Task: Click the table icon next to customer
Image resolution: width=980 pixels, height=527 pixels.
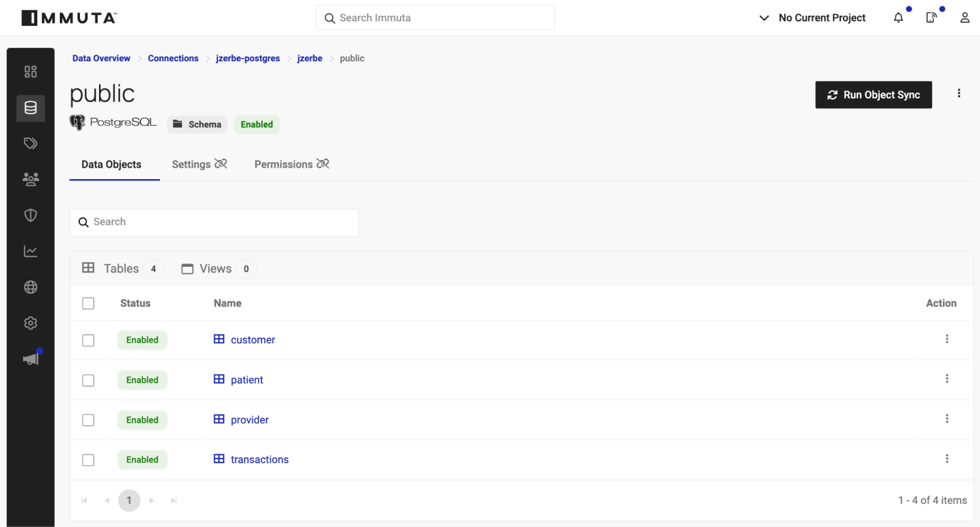Action: coord(219,339)
